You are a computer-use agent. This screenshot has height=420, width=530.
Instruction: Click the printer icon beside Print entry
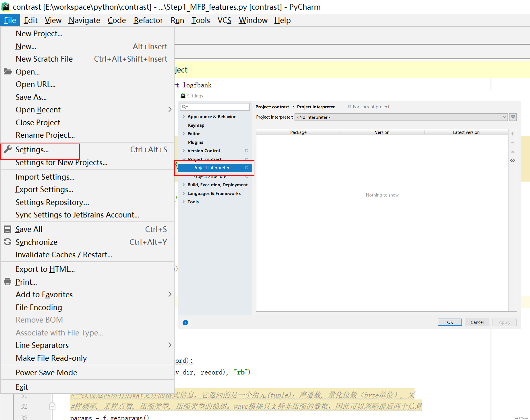[8, 282]
